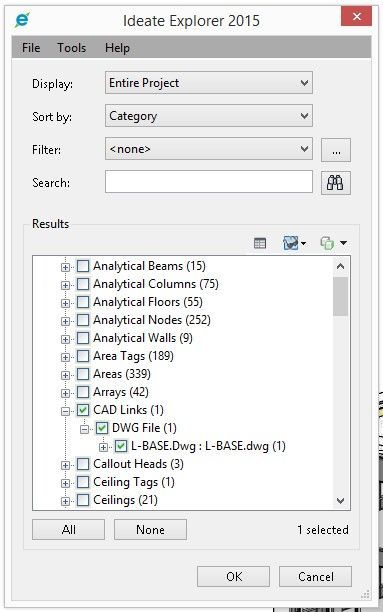Screen dimensions: 383x612
Task: Click the Ideate Explorer logo icon
Action: 22,20
